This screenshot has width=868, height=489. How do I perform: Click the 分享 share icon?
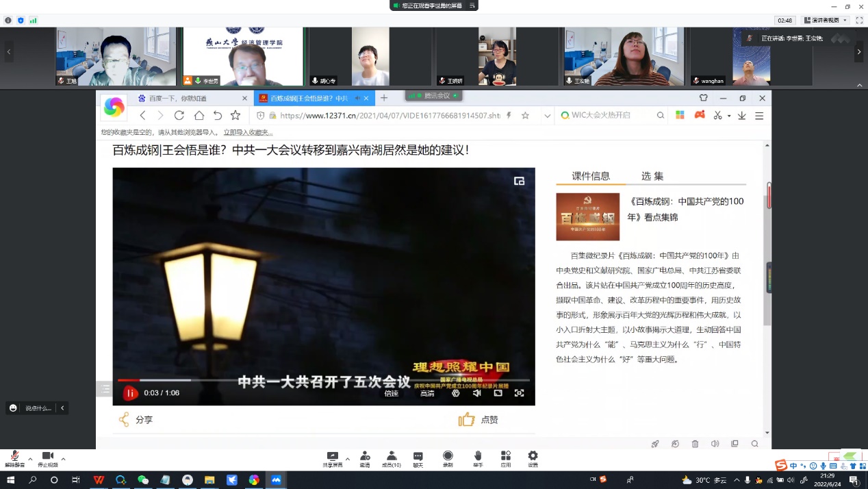[124, 420]
